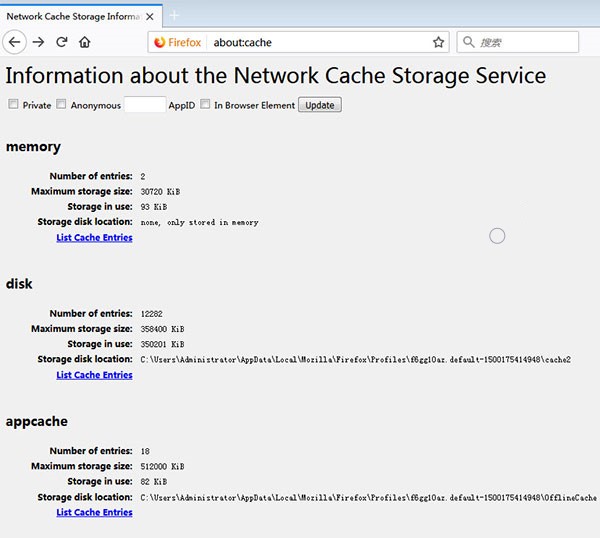
Task: Bookmark this page with the star icon
Action: point(438,42)
